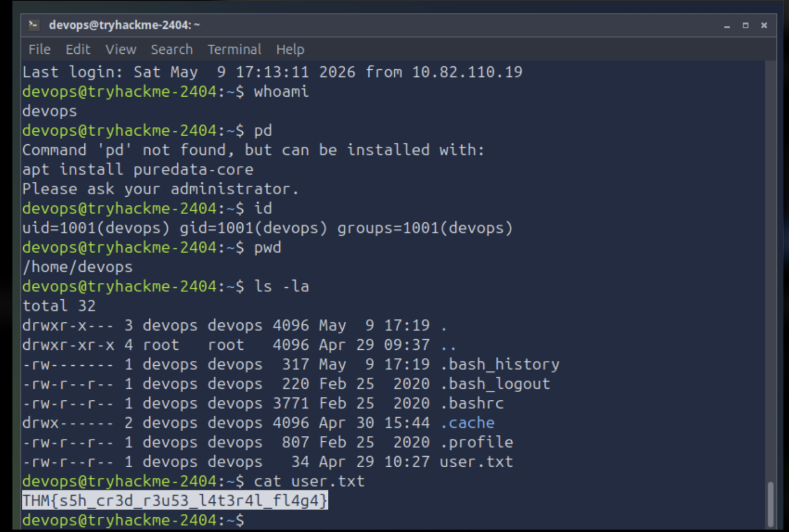
Task: Click the uid=1001(devops) output line
Action: pyautogui.click(x=268, y=228)
